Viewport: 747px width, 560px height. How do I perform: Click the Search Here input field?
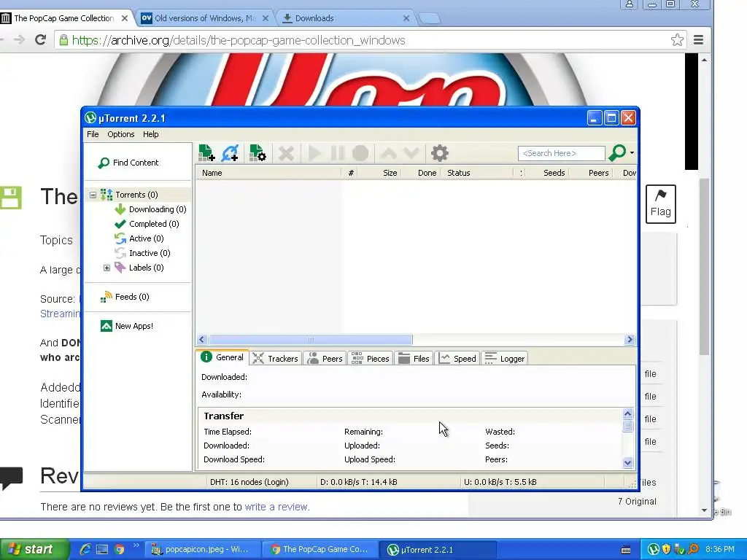click(561, 153)
